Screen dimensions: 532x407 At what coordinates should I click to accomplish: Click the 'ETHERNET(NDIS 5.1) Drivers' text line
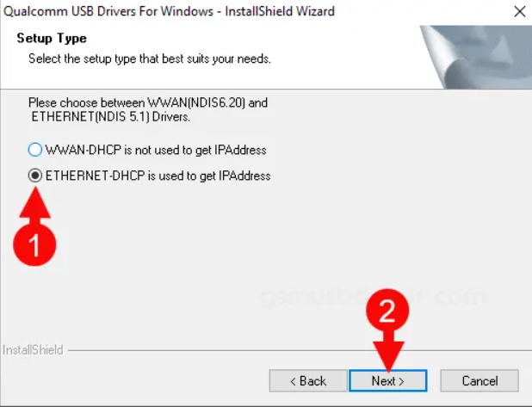coord(110,117)
